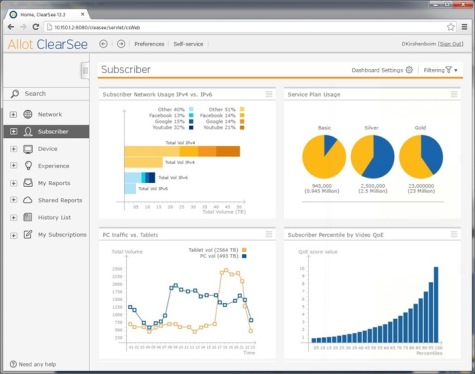Image resolution: width=475 pixels, height=374 pixels.
Task: Expand the History List tree node
Action: [13, 217]
